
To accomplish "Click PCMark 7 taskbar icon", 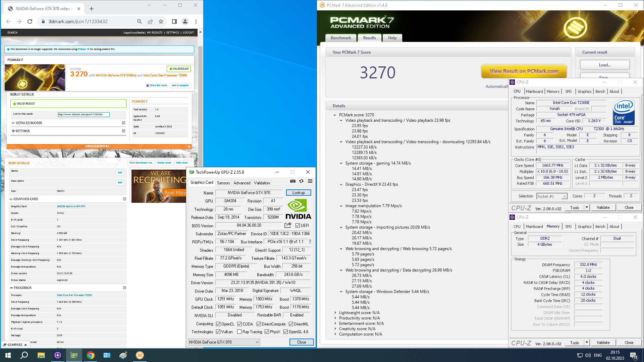I will [x=140, y=355].
